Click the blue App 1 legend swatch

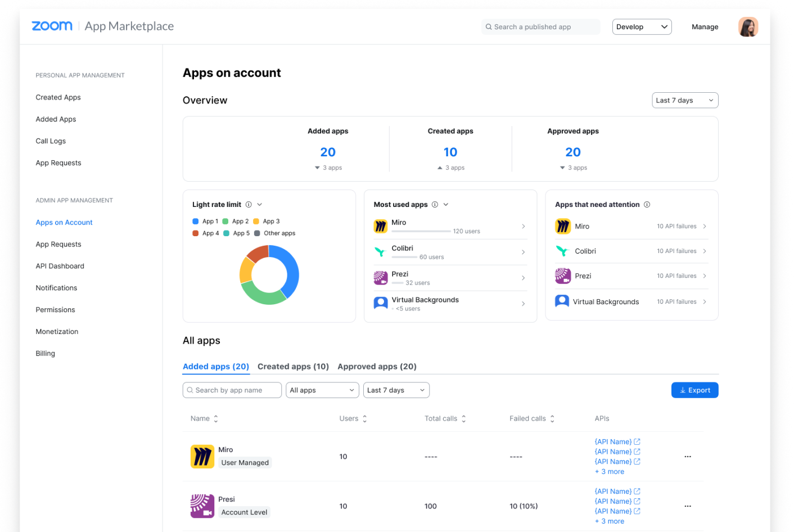(195, 222)
